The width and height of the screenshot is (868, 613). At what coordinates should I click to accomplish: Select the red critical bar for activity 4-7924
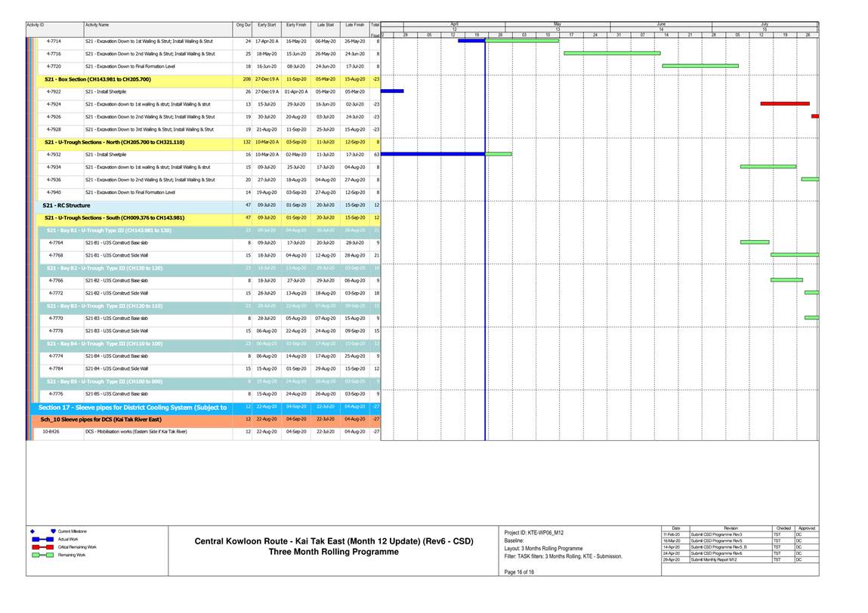[784, 103]
